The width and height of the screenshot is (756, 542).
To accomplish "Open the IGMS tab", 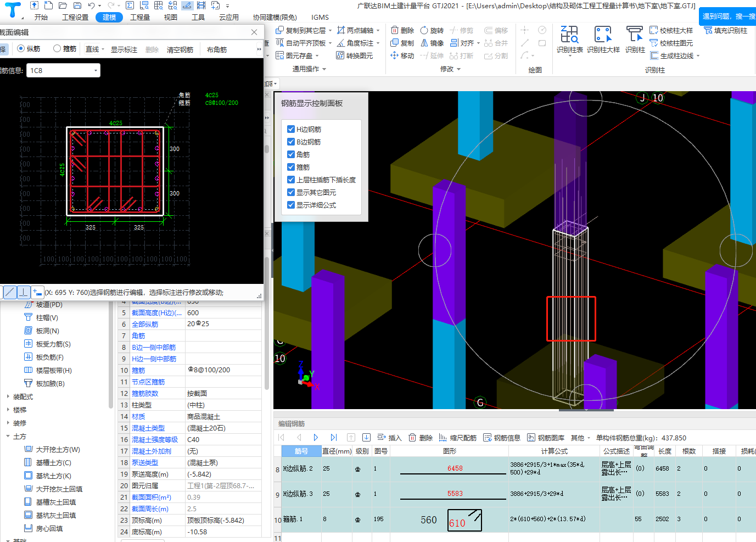I will point(320,17).
